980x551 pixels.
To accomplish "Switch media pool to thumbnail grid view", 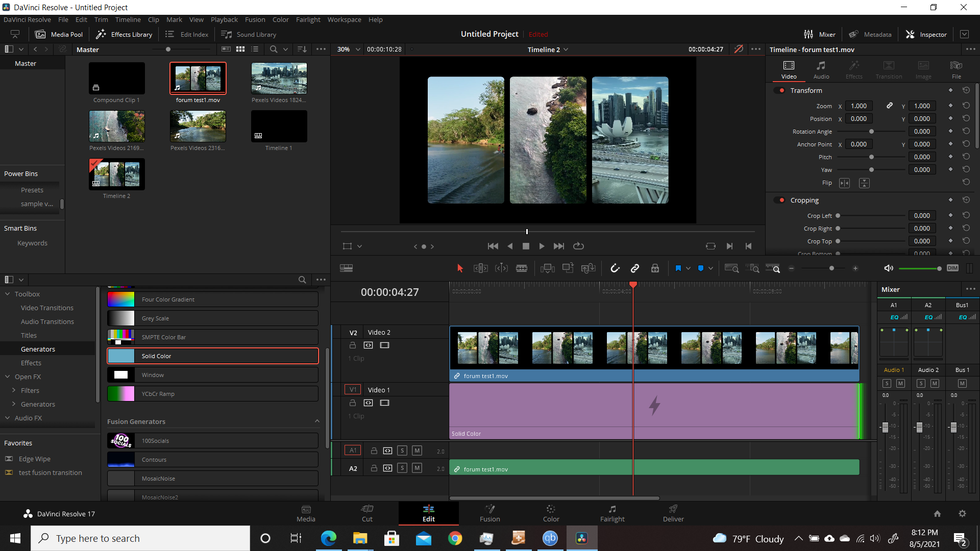I will click(240, 49).
